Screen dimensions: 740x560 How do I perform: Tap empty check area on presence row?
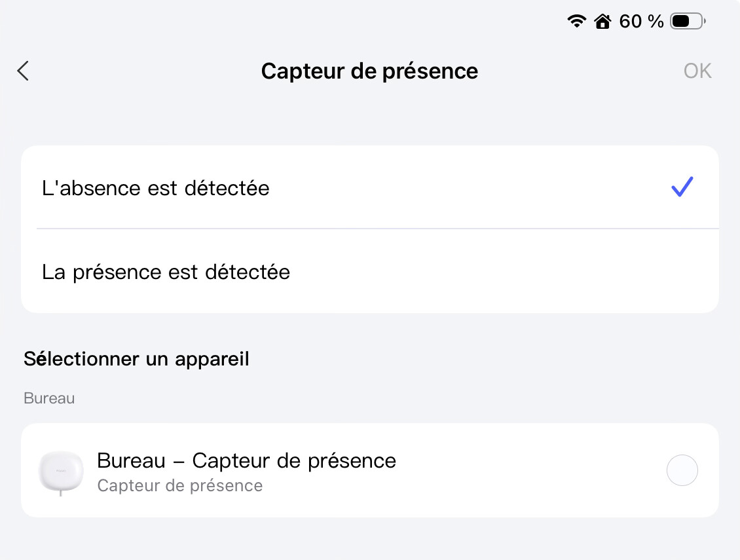pos(682,272)
